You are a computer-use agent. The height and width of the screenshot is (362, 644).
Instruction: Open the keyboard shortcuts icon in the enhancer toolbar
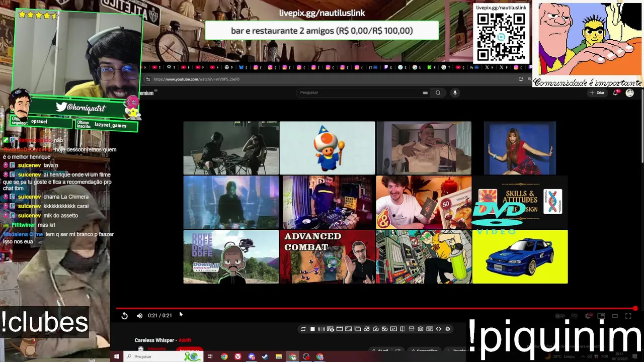(430, 329)
